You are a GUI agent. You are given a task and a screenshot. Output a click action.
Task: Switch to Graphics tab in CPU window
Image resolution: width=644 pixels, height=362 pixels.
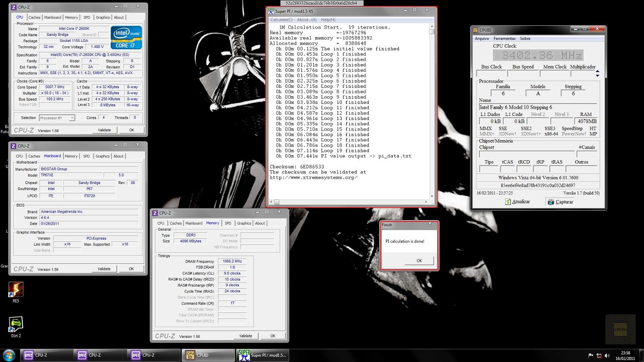coord(103,17)
